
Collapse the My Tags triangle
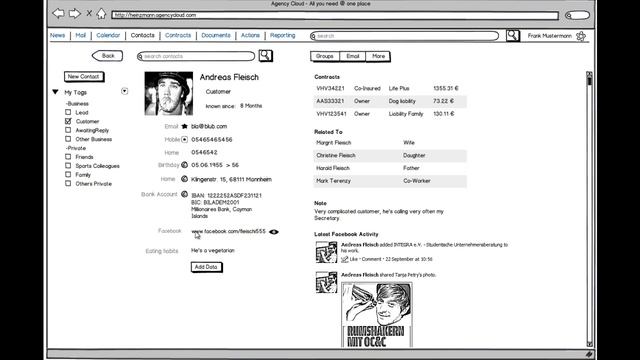point(56,92)
